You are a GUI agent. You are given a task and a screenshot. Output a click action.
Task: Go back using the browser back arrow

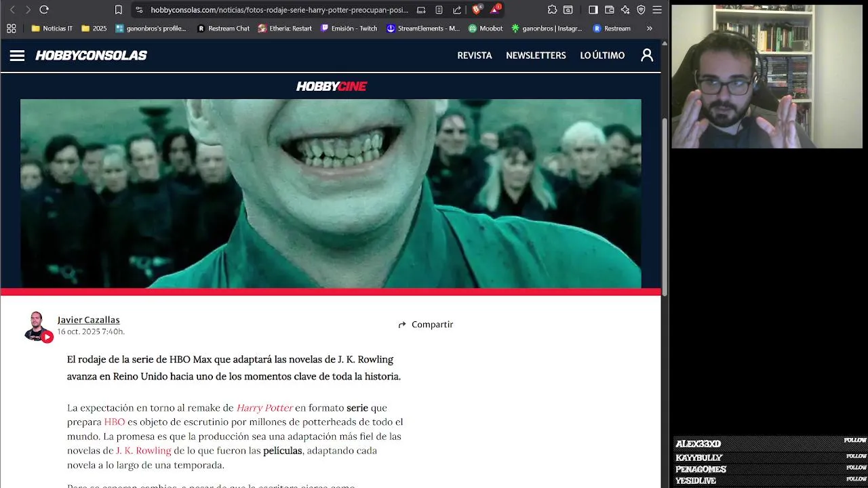[12, 9]
